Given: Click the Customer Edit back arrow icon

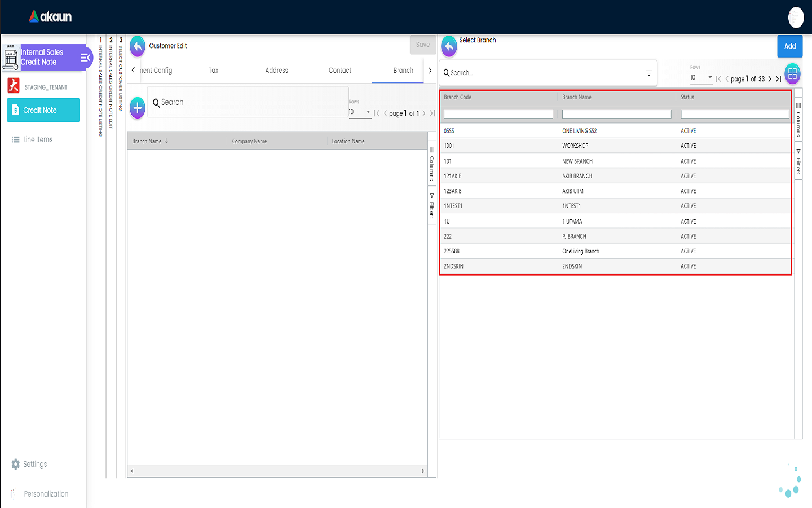Looking at the screenshot, I should [138, 46].
